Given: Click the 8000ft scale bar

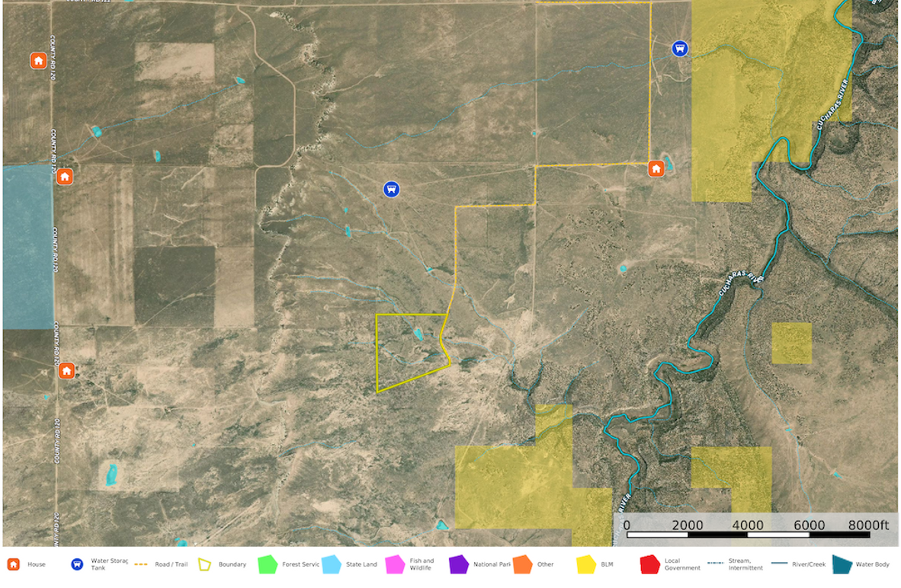Looking at the screenshot, I should tap(869, 525).
